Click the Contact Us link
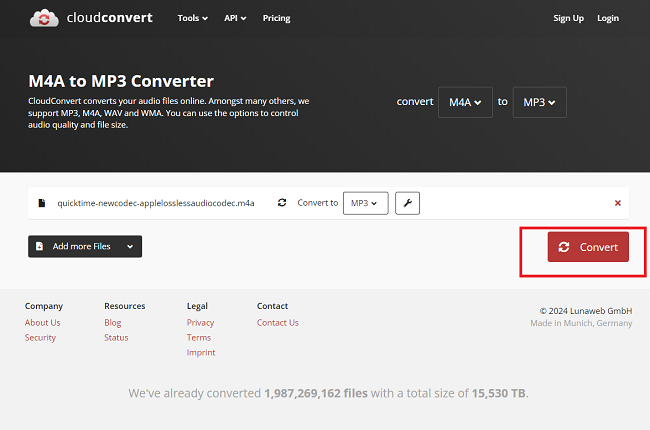 [x=277, y=323]
